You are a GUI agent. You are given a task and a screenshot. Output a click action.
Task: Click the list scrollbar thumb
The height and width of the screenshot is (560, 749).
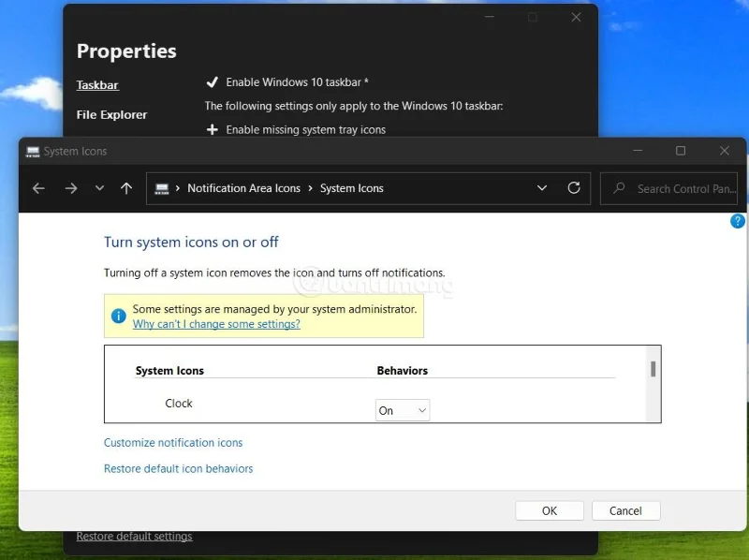pyautogui.click(x=653, y=369)
